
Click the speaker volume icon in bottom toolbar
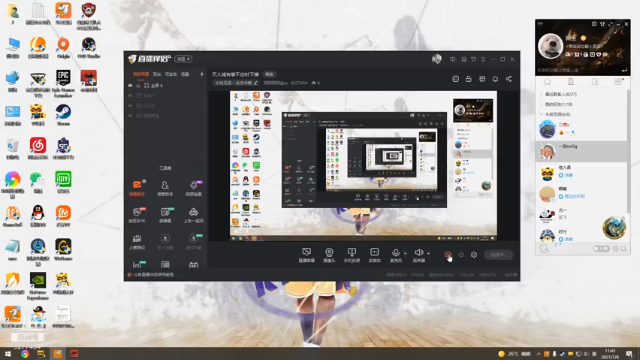pos(418,255)
